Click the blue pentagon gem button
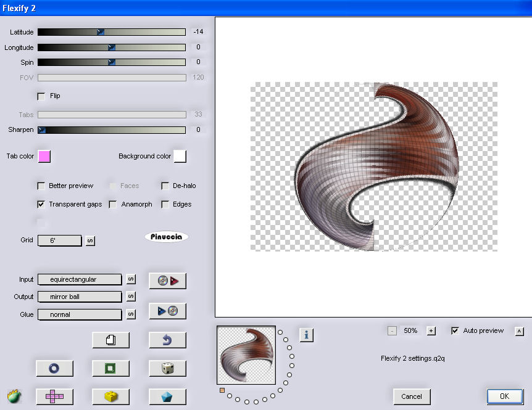The height and width of the screenshot is (410, 532). 168,396
